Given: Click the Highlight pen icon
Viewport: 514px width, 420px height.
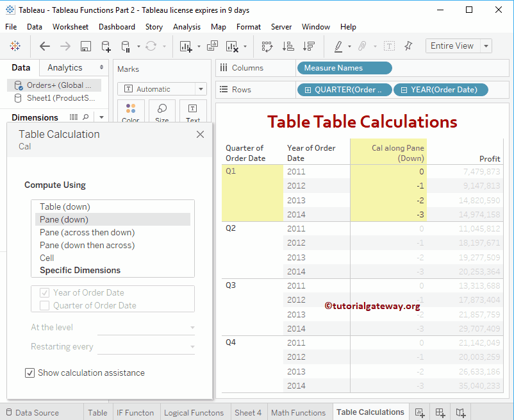Looking at the screenshot, I should pyautogui.click(x=338, y=46).
